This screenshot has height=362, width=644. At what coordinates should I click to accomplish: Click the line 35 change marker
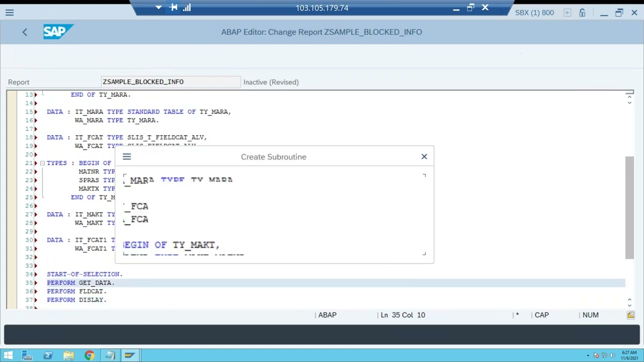tap(36, 283)
